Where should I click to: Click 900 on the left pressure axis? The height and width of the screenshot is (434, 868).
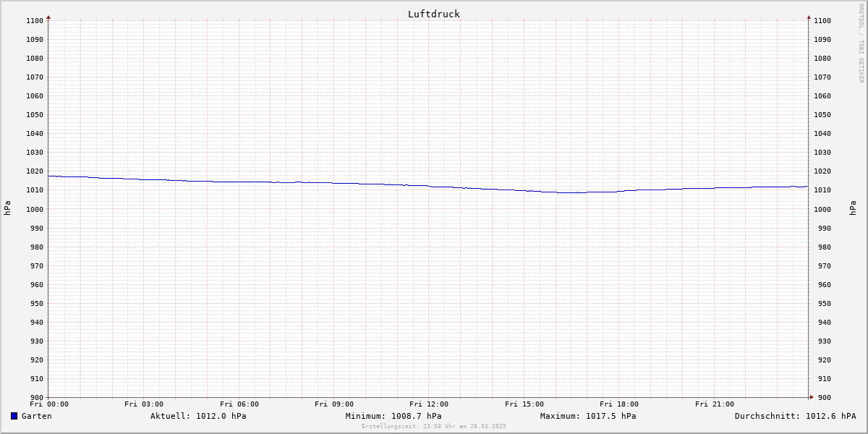click(37, 398)
